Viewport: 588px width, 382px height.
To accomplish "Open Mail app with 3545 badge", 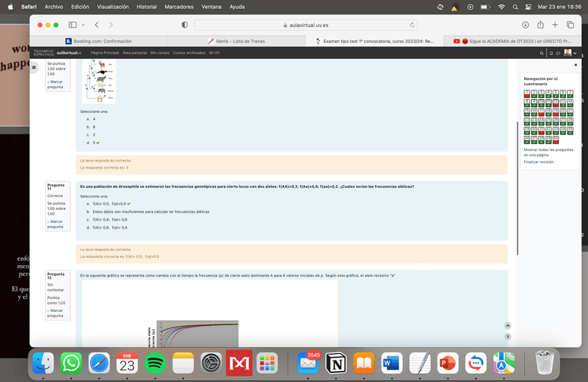I will (x=308, y=363).
